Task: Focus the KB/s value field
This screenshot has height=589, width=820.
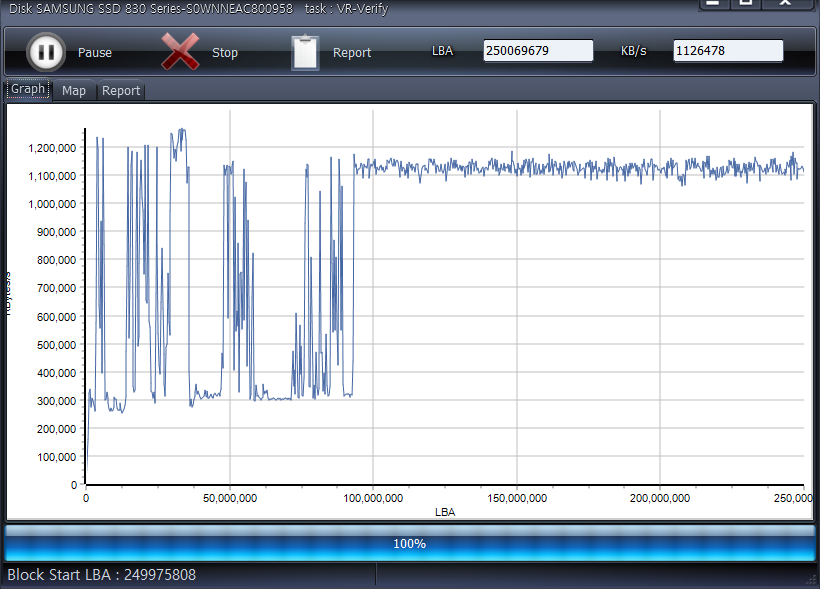Action: (728, 51)
